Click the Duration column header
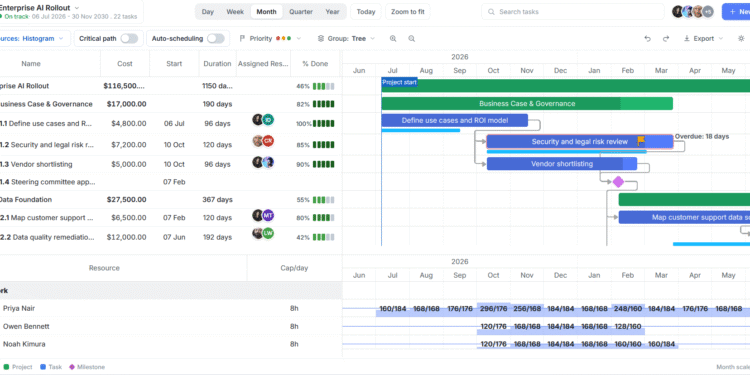 (217, 64)
